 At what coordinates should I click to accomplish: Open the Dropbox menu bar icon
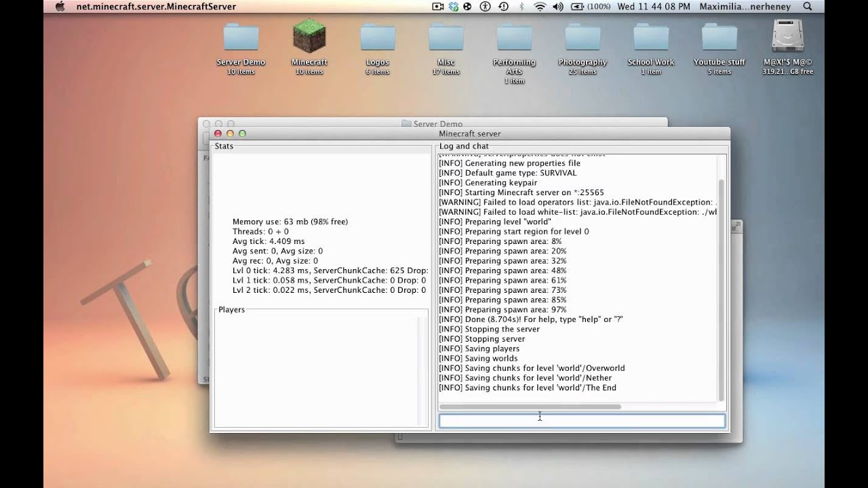click(452, 7)
